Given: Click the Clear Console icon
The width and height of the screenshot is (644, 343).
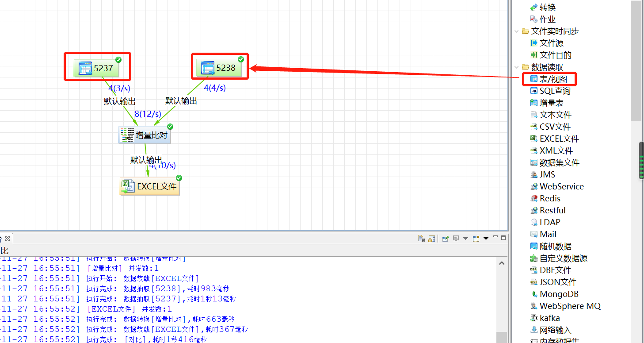Looking at the screenshot, I should click(421, 239).
